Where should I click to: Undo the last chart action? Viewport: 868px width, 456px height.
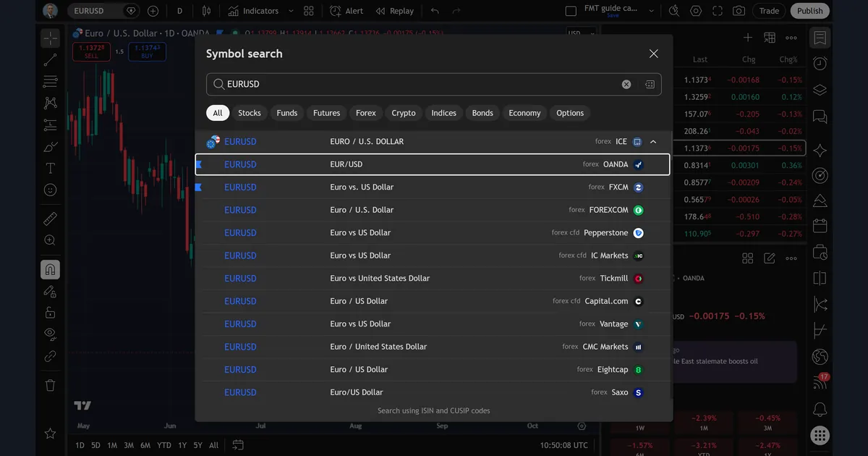coord(435,11)
